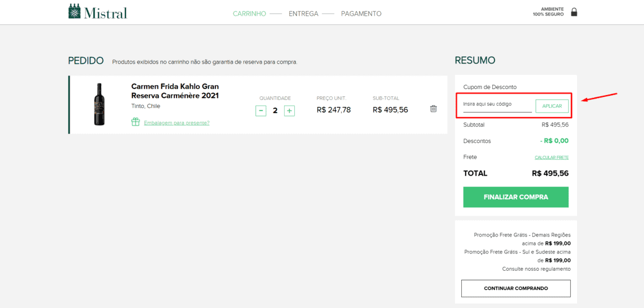Select the RESUMO heading
The width and height of the screenshot is (644, 308).
(x=475, y=60)
